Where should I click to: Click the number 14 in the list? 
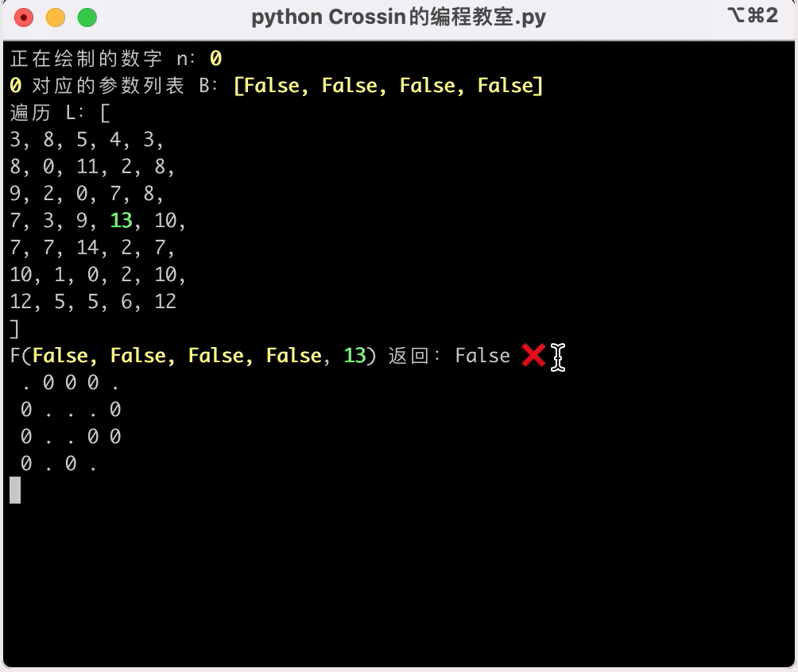pyautogui.click(x=87, y=247)
